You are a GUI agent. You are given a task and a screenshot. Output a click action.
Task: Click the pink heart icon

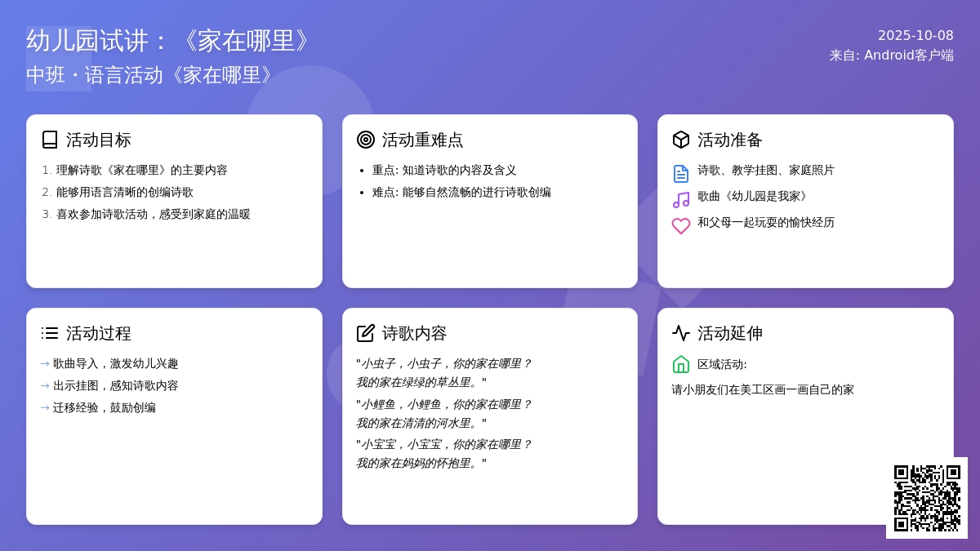(x=681, y=225)
